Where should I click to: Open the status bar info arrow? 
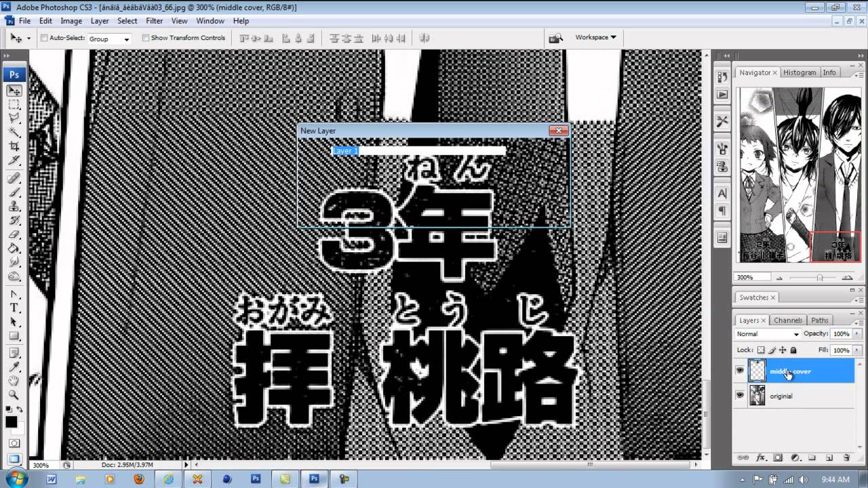pos(186,465)
